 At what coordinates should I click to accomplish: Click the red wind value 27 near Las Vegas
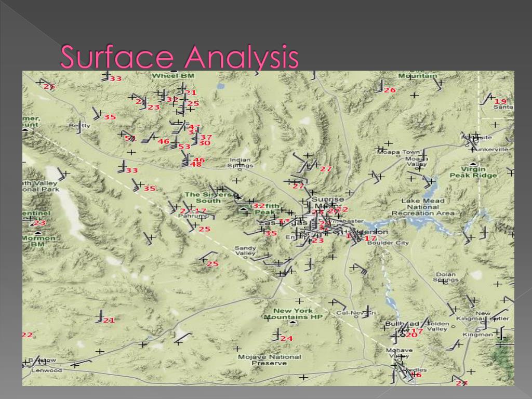298,186
